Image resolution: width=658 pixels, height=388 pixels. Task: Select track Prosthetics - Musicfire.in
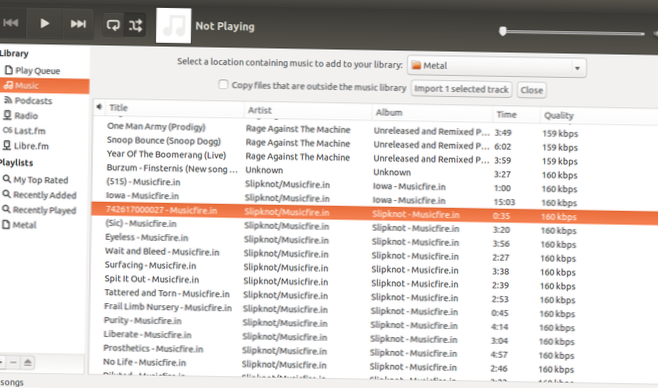click(153, 348)
